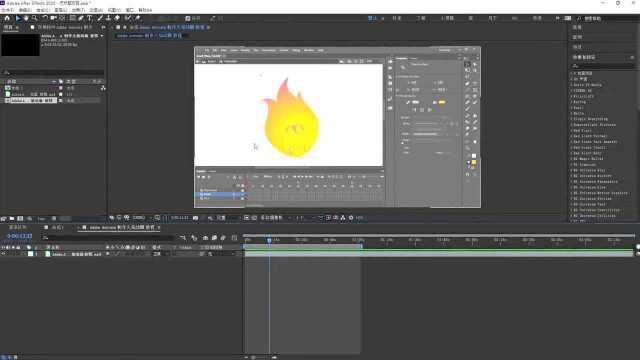Pick the Horizontal Type tool
The width and height of the screenshot is (640, 360).
(x=89, y=18)
